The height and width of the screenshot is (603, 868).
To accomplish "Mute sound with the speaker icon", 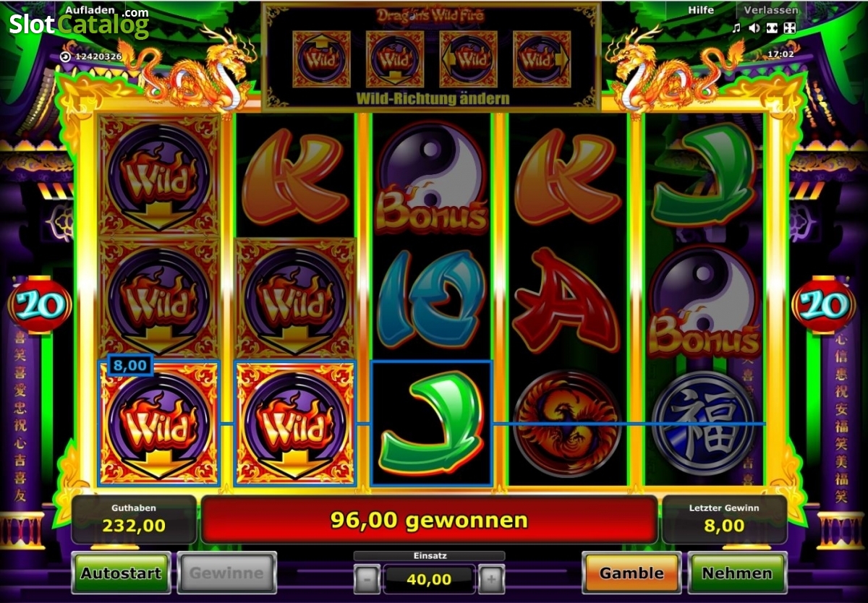I will point(754,28).
